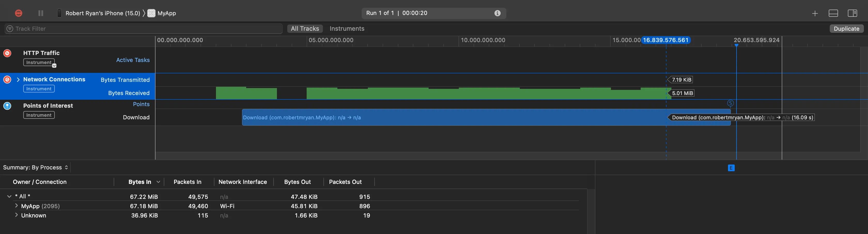This screenshot has width=868, height=234.
Task: Select the HTTP Traffic instrument icon
Action: [x=7, y=53]
